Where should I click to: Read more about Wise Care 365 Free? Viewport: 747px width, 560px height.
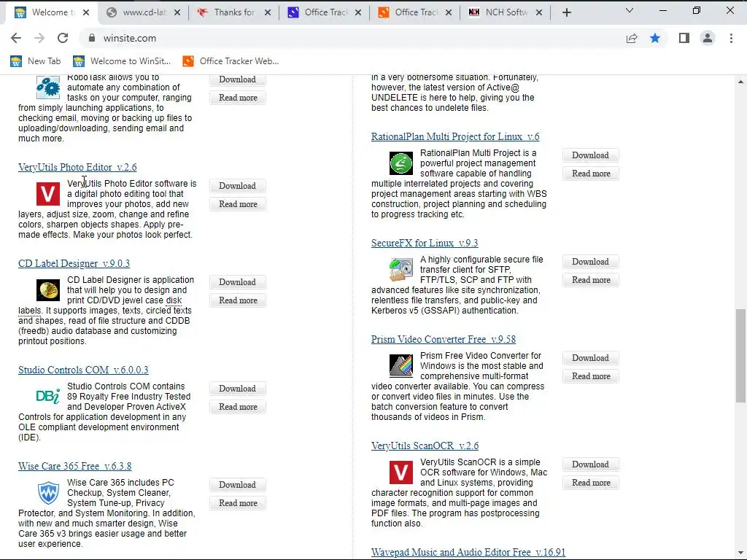(238, 503)
